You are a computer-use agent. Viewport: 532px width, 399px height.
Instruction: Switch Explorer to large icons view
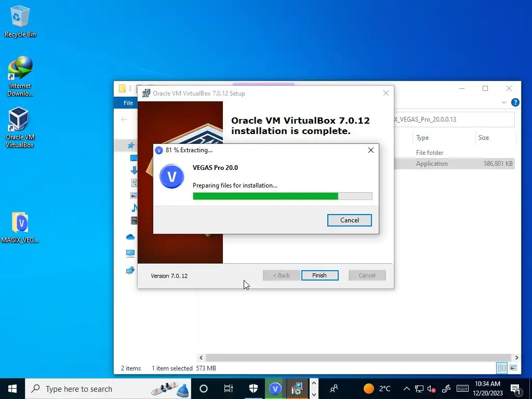[513, 368]
